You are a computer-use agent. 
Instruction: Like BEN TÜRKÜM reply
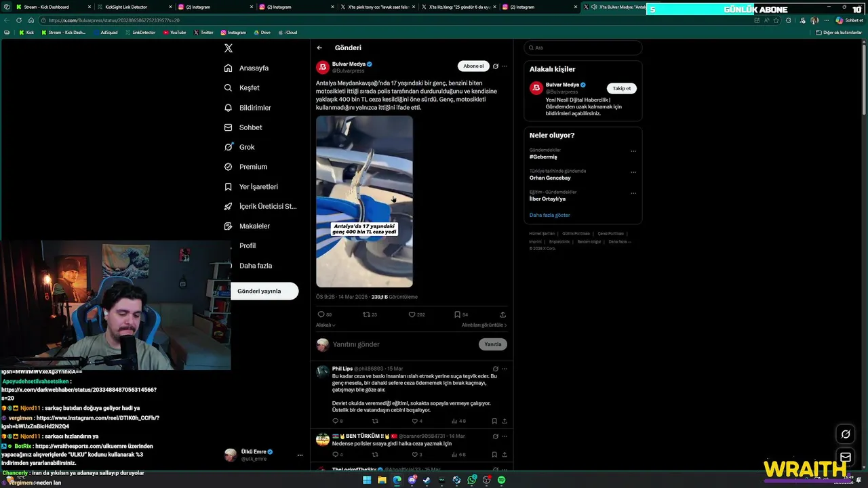coord(416,455)
